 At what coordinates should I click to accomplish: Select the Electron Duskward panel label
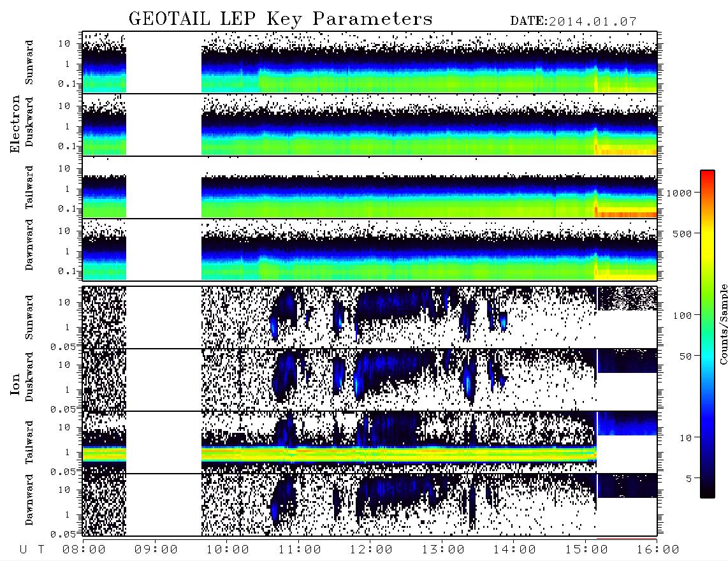29,122
